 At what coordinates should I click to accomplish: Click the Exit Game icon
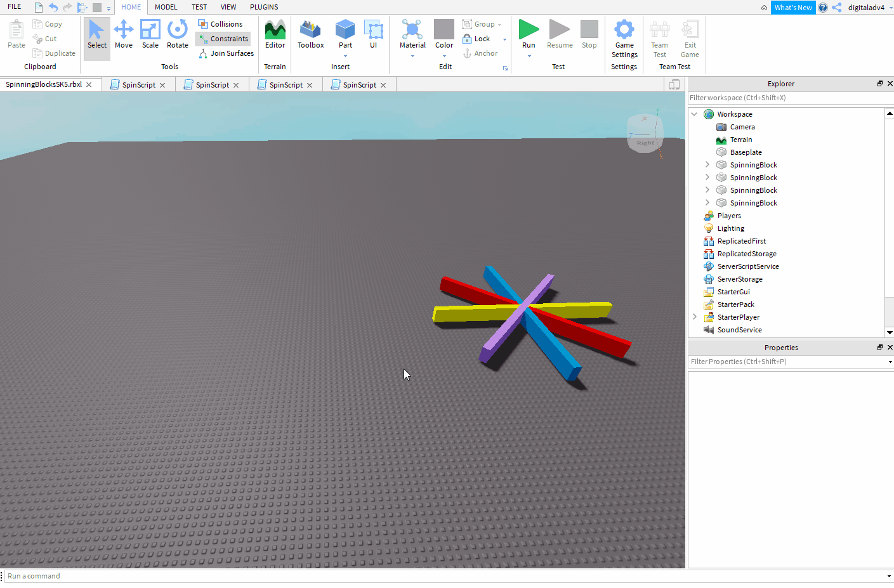tap(690, 29)
